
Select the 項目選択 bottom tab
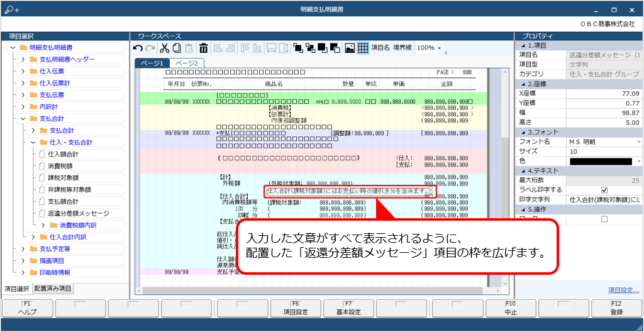click(x=16, y=289)
